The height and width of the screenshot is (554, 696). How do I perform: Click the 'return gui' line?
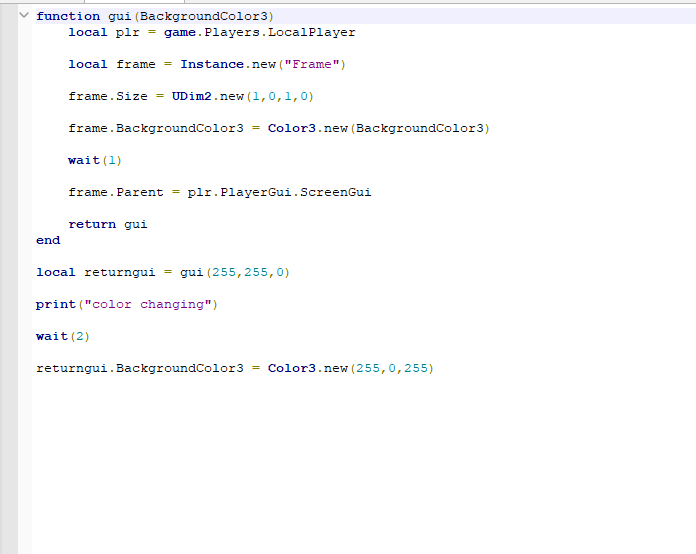coord(107,224)
